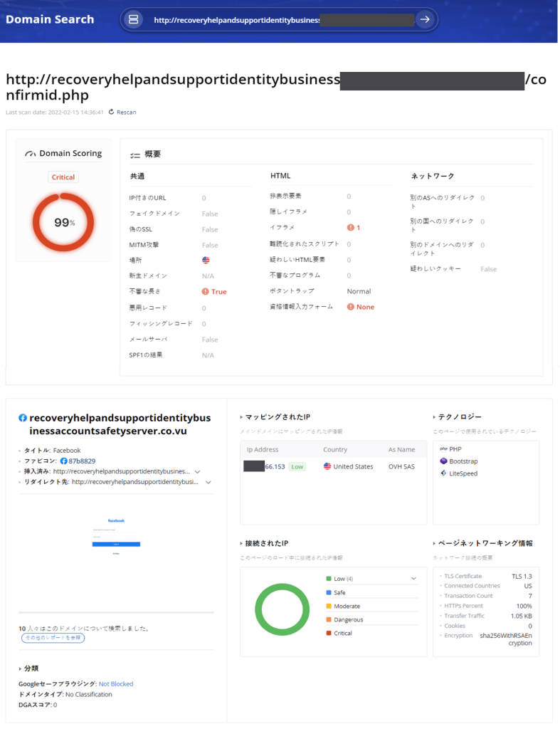Collapse the ページネットワーキング情報 section
Viewport: 560px width, 729px height.
pos(434,543)
